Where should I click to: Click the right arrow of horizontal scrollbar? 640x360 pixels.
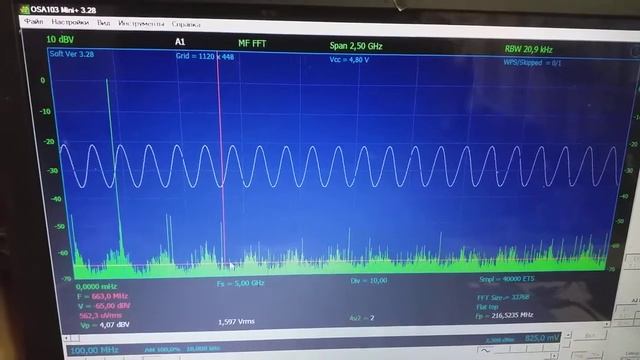point(607,324)
